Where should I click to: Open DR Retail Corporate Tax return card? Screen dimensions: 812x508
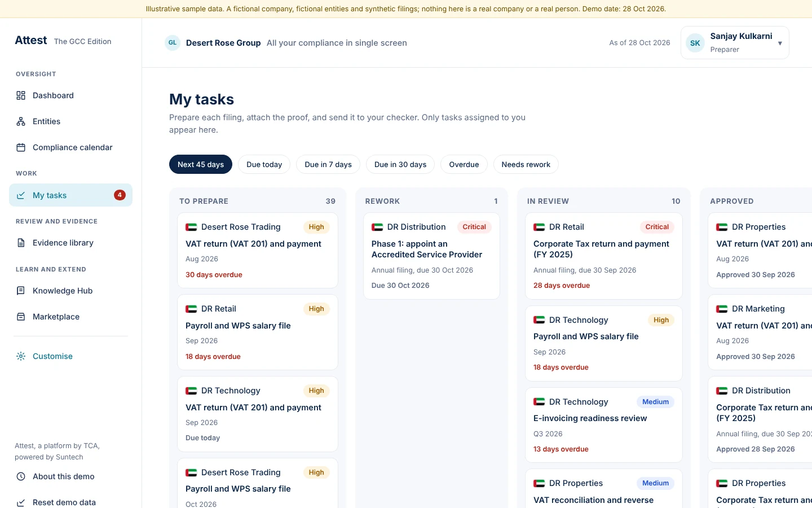pyautogui.click(x=604, y=256)
